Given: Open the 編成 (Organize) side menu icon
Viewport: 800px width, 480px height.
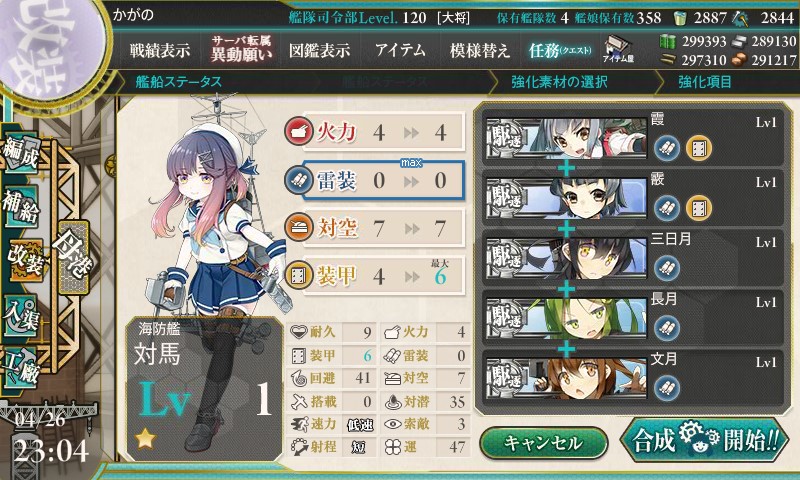Looking at the screenshot, I should tap(21, 152).
